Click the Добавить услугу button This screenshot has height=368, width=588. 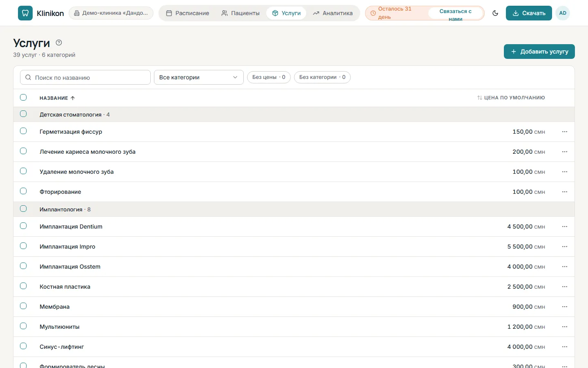click(539, 52)
